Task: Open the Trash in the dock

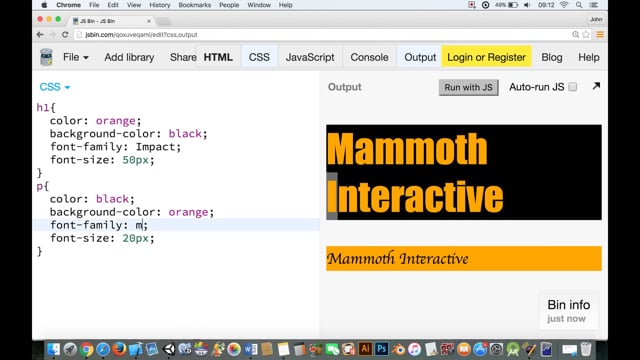Action: 586,349
